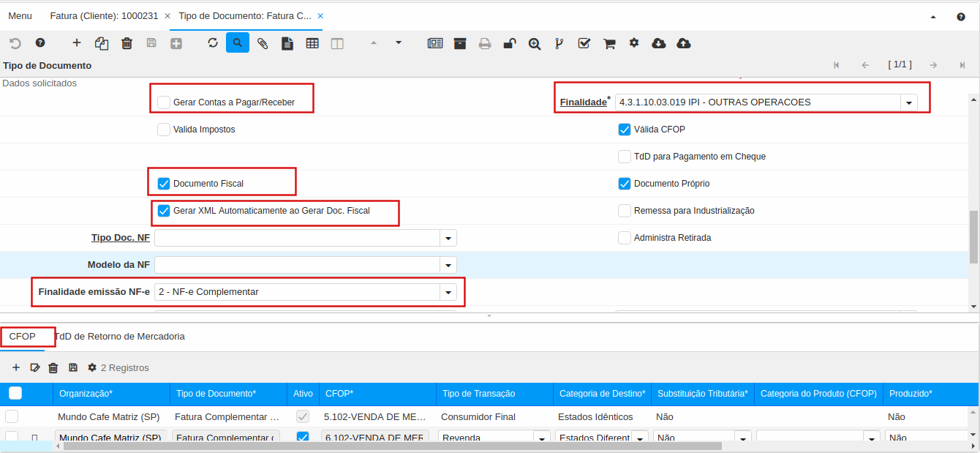Open the Finalidade dropdown arrow
The image size is (980, 453).
[x=908, y=102]
